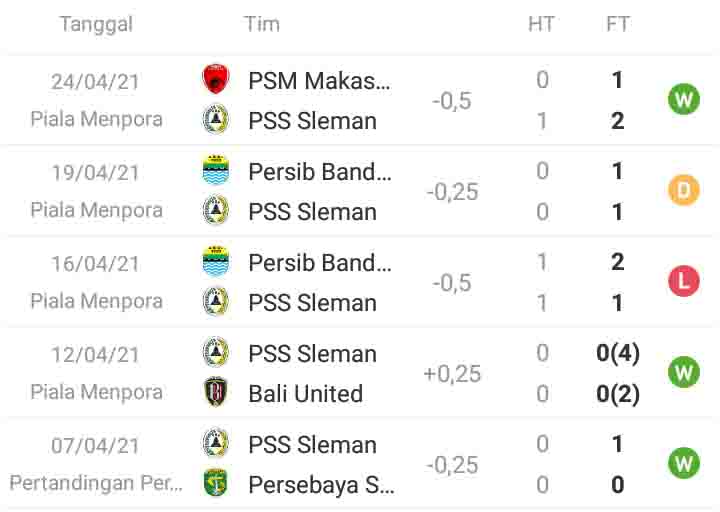The image size is (720, 512).
Task: Click Persib Bandung logo in 16/04/21 match
Action: point(215,262)
